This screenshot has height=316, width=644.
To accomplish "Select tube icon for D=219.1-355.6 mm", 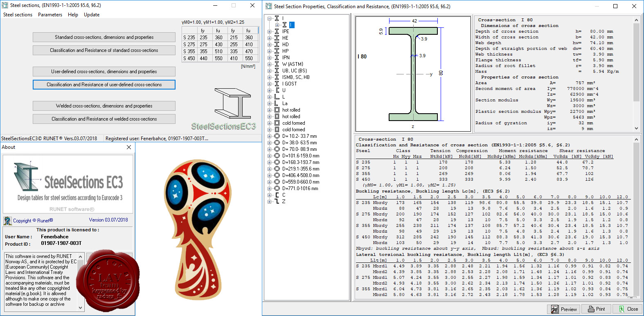I will pos(277,169).
